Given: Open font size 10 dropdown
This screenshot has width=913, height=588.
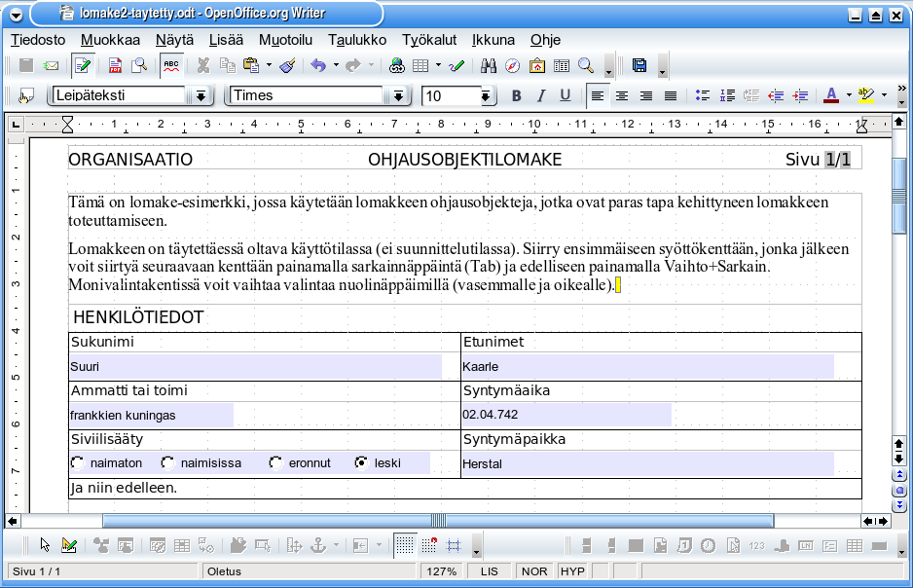Looking at the screenshot, I should (x=486, y=96).
